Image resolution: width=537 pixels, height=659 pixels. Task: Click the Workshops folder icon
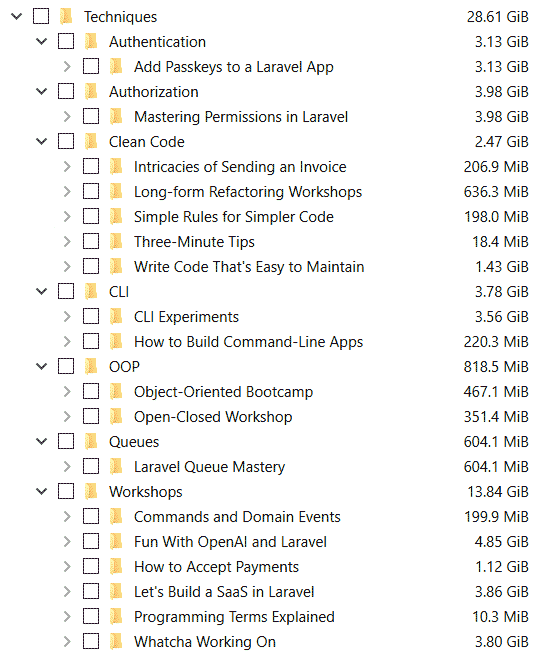(x=91, y=492)
